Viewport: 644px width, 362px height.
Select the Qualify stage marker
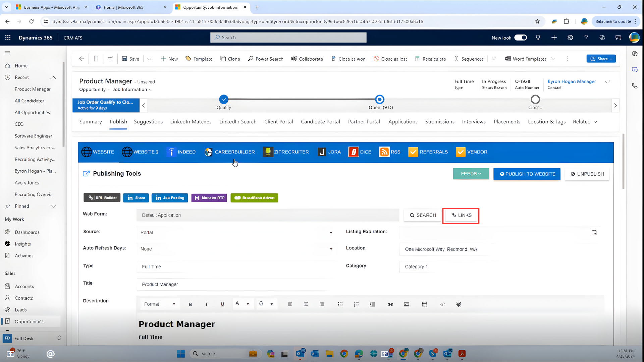pos(224,99)
